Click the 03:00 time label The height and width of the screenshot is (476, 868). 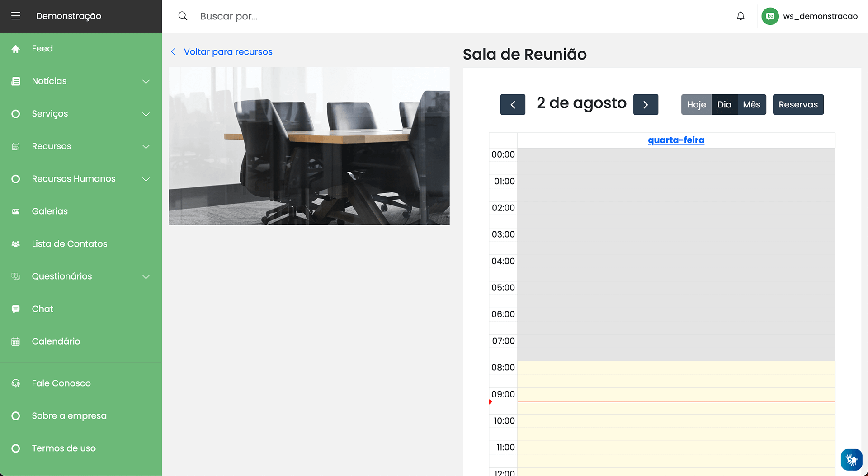point(503,234)
